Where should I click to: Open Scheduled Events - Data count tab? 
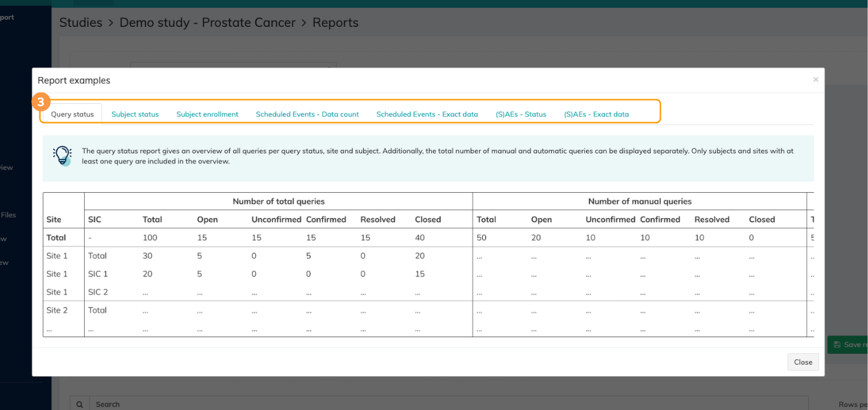307,114
